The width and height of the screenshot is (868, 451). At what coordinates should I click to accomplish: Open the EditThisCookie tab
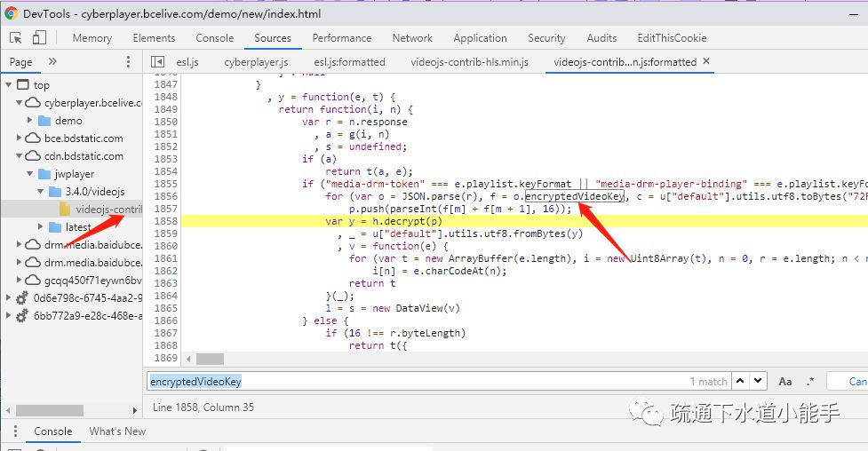pos(672,38)
